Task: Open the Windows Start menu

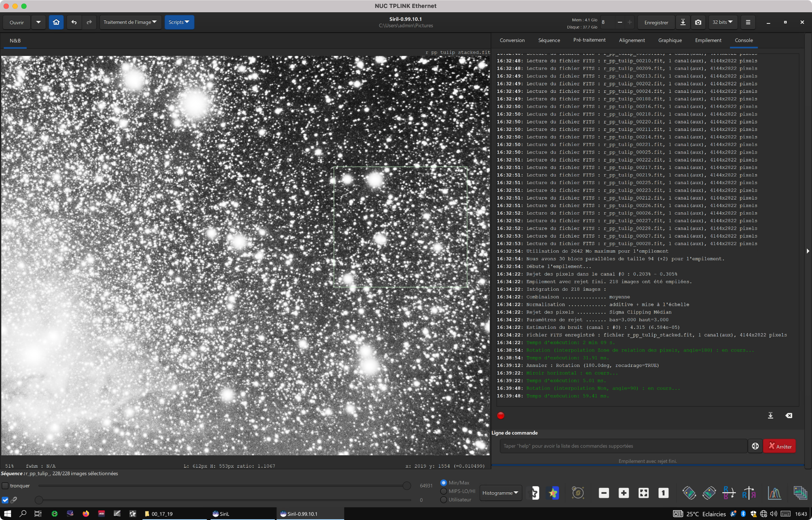Action: (8, 514)
